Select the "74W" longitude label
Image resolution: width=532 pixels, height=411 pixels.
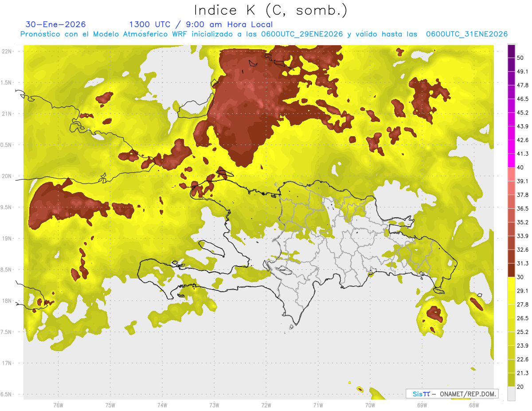pyautogui.click(x=162, y=405)
